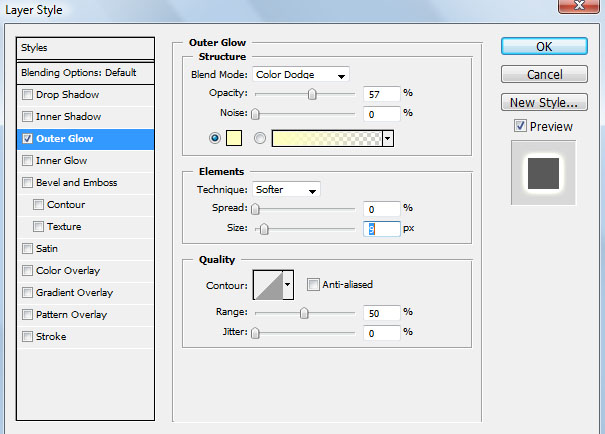Enable Bevel and Emboss checkbox
The height and width of the screenshot is (434, 605).
(x=27, y=182)
